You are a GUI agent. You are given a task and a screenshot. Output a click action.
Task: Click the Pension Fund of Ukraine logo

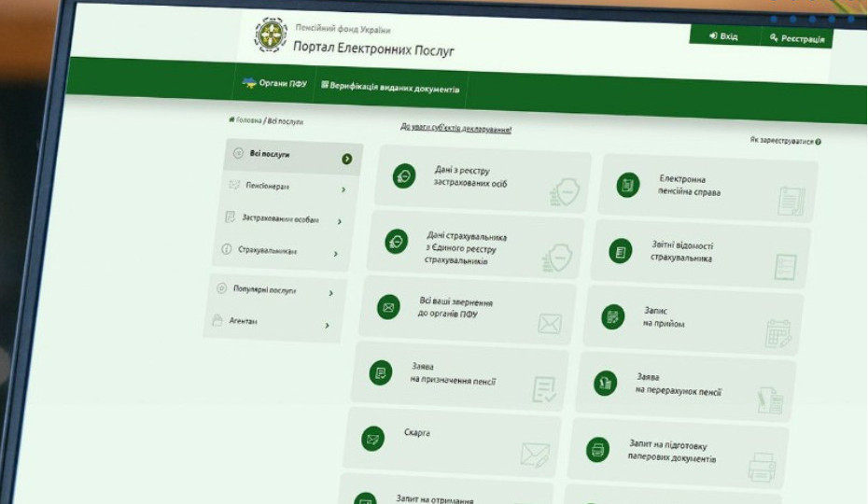click(271, 35)
